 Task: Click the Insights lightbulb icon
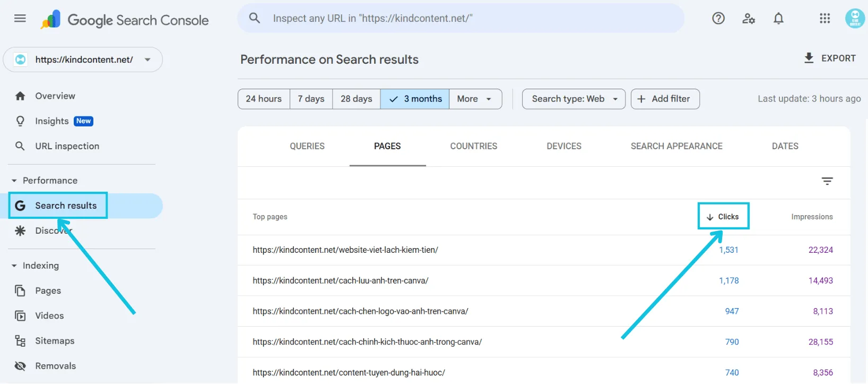[x=20, y=121]
